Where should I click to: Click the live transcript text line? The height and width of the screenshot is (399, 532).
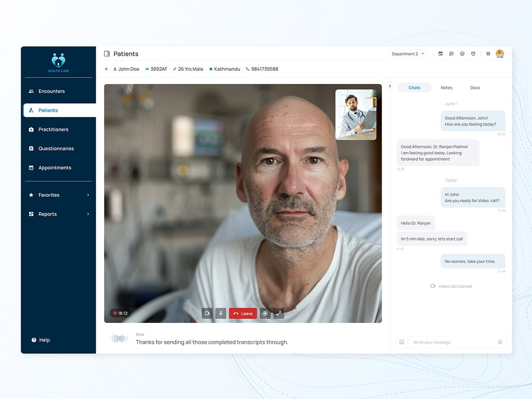(212, 342)
